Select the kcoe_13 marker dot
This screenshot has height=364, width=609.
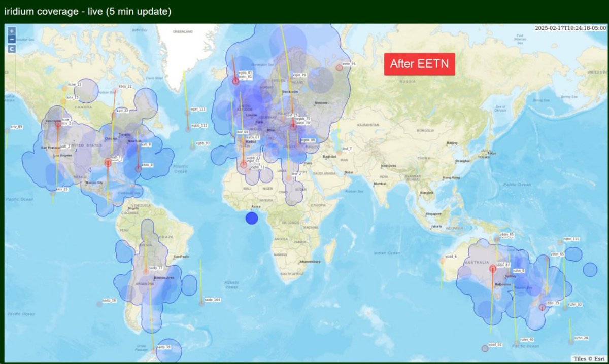click(65, 88)
